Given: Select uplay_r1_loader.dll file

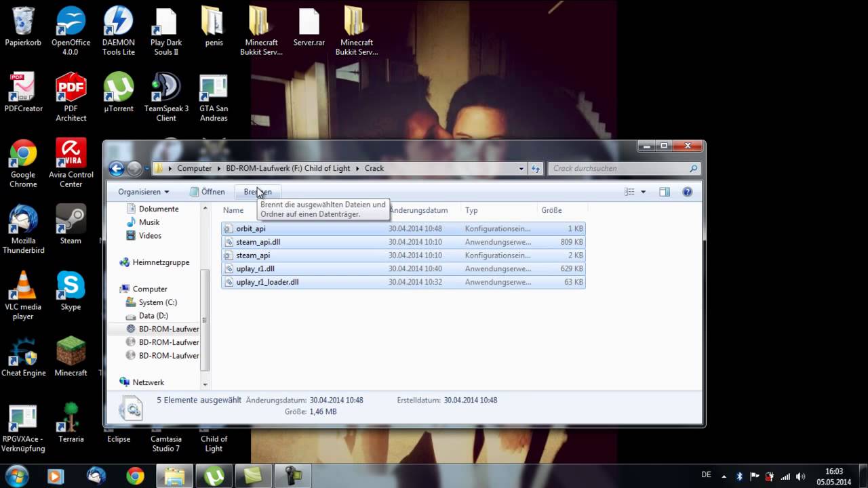Looking at the screenshot, I should tap(403, 282).
